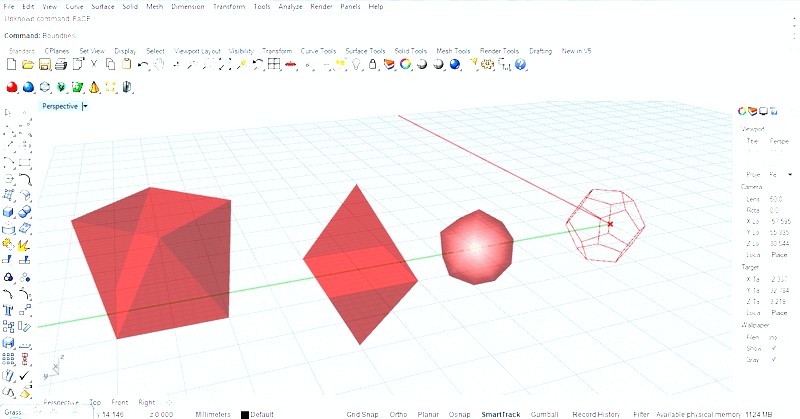The height and width of the screenshot is (419, 800).
Task: Click the target Place button
Action: click(779, 312)
